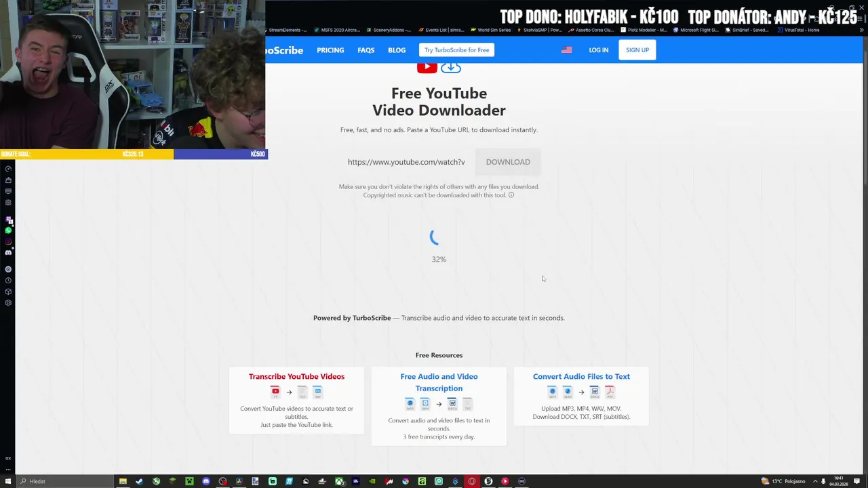Open the sidebar Extensions cube icon

point(8,291)
